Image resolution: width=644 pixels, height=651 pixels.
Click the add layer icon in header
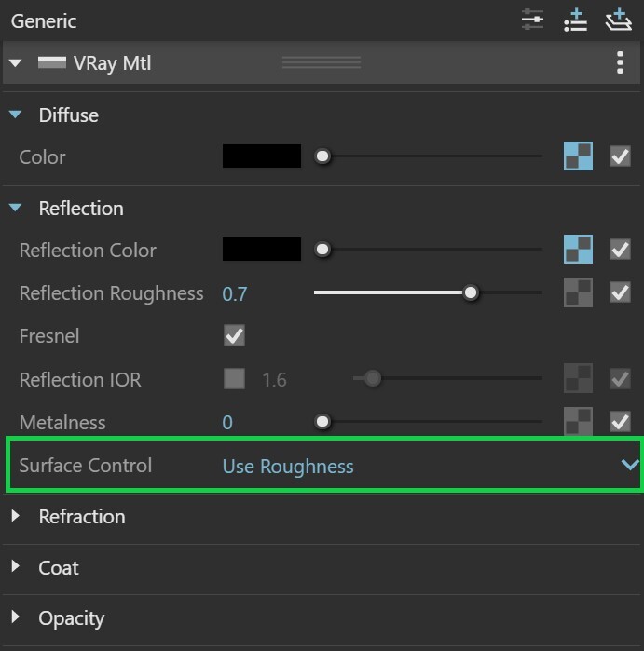pos(618,20)
